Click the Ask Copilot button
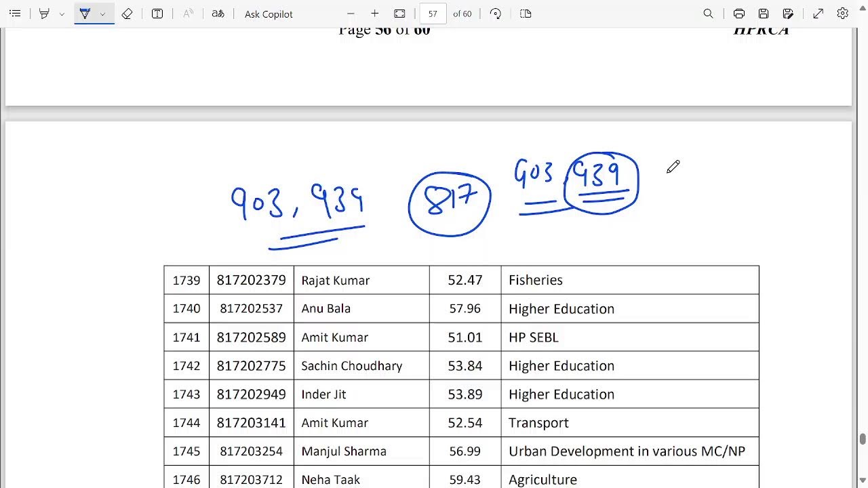Image resolution: width=868 pixels, height=488 pixels. pos(269,14)
